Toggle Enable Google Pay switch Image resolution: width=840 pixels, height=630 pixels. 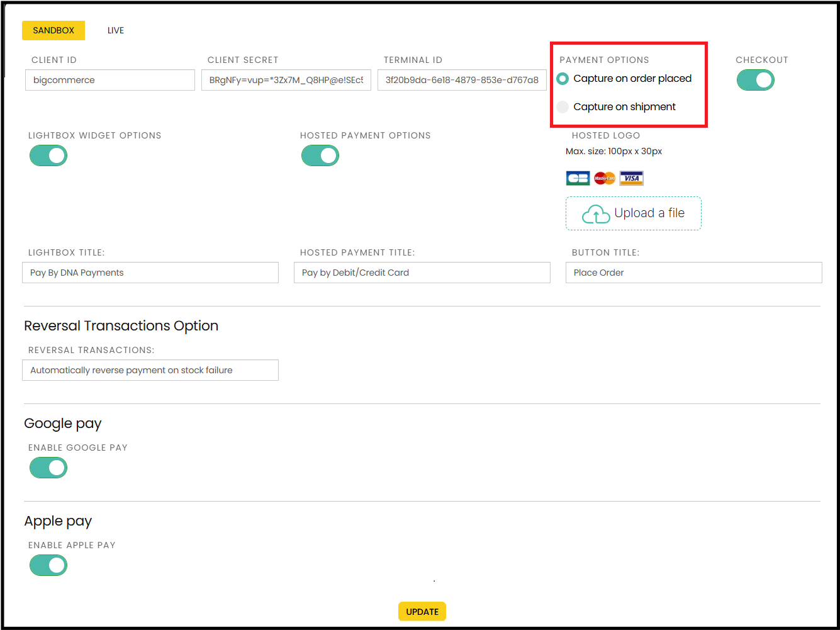(x=48, y=468)
